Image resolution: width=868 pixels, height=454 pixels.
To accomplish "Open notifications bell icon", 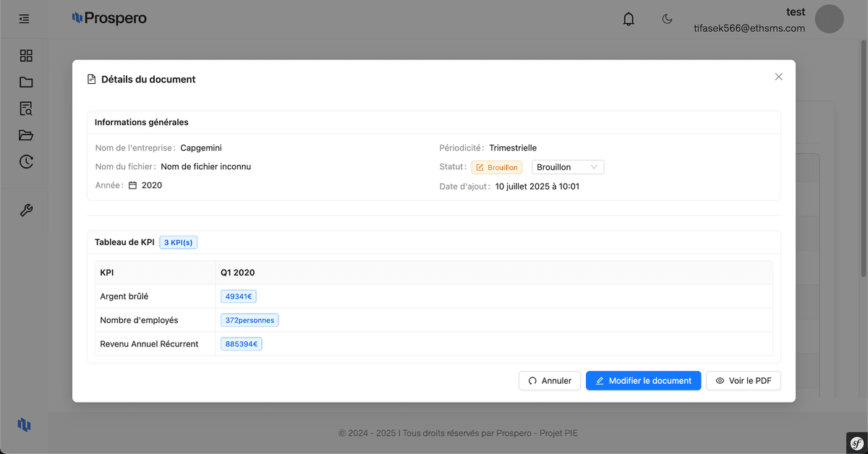I will 629,20.
